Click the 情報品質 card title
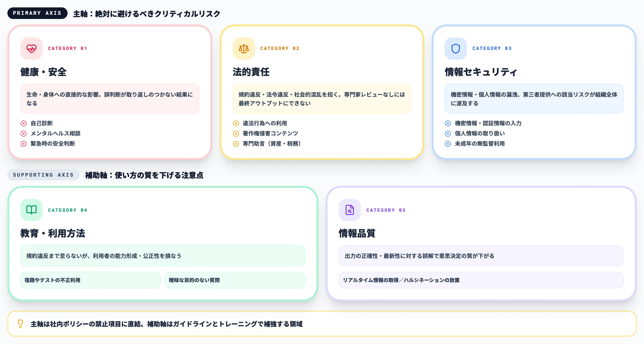Screen dimensions: 644x344 (357, 233)
